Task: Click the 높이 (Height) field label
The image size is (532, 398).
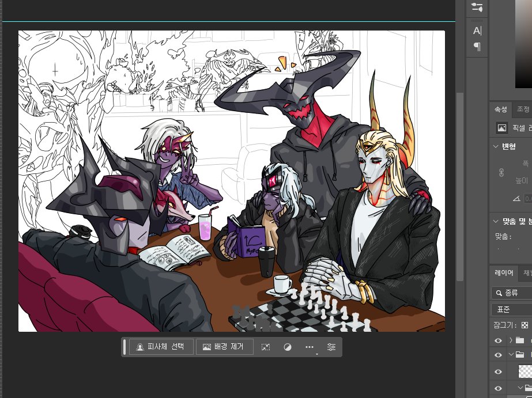Action: [522, 181]
